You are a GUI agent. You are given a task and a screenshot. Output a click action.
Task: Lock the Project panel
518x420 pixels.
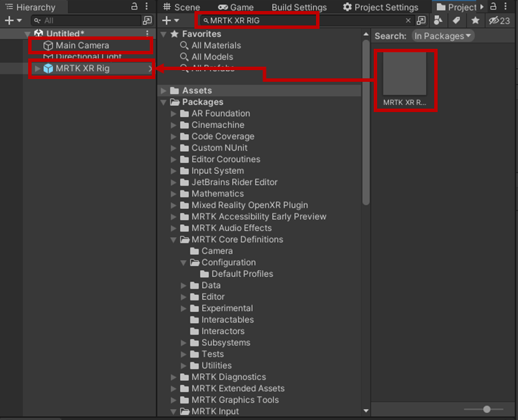click(493, 6)
